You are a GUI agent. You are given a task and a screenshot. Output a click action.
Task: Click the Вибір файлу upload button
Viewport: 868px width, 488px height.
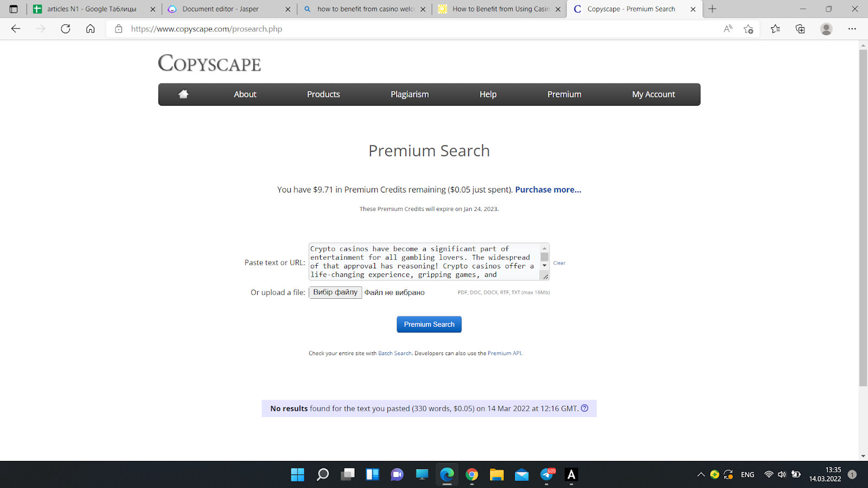click(x=335, y=292)
